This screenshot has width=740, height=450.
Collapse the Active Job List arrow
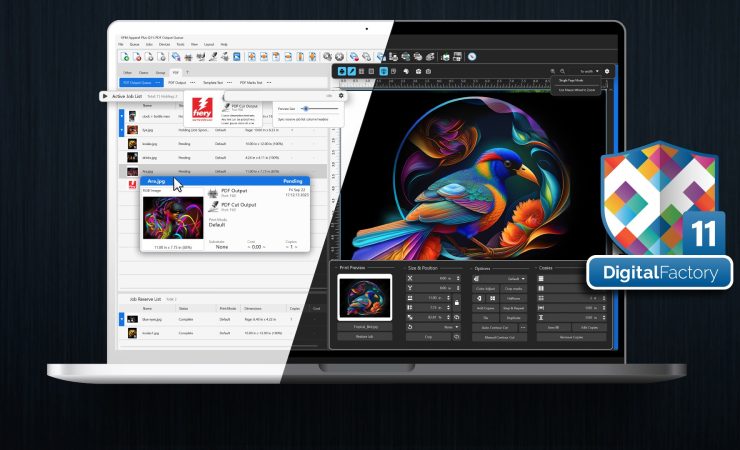105,96
